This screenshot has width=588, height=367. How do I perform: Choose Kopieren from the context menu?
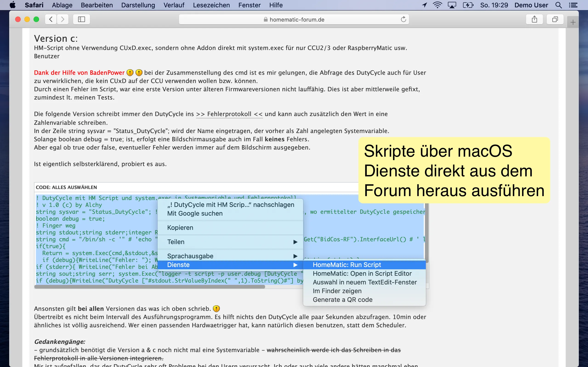tap(180, 228)
